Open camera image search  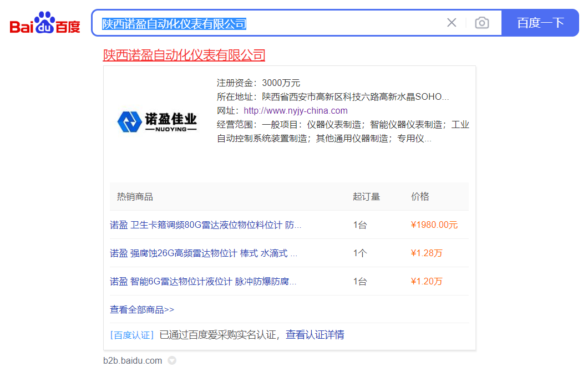coord(482,23)
